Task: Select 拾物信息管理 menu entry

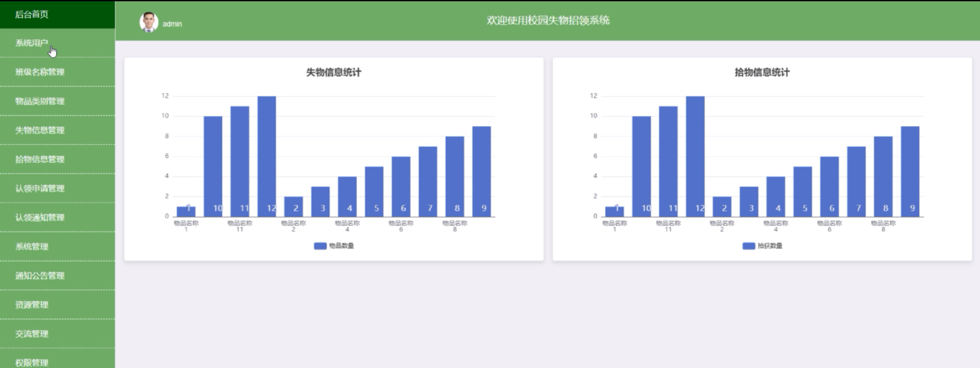Action: (x=40, y=159)
